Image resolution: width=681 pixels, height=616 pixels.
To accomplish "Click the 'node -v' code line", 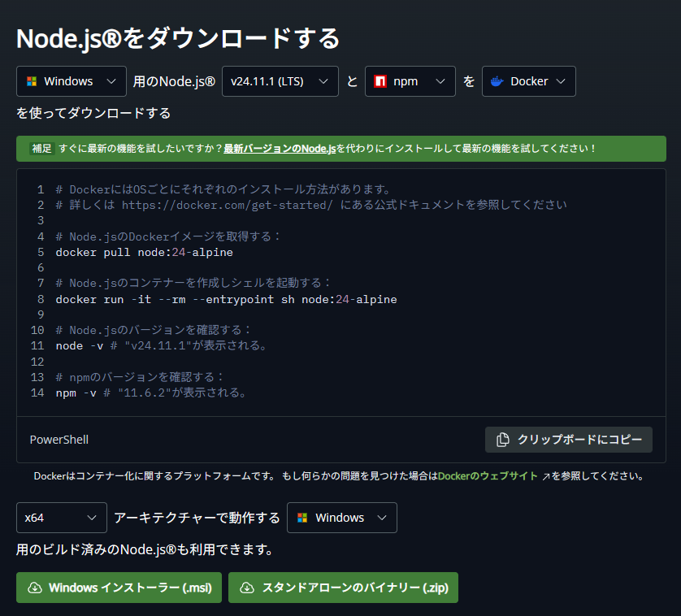I will click(x=161, y=346).
